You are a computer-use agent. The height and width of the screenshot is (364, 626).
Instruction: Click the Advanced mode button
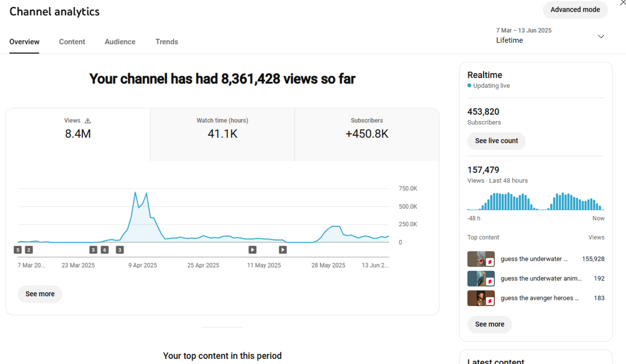tap(575, 10)
